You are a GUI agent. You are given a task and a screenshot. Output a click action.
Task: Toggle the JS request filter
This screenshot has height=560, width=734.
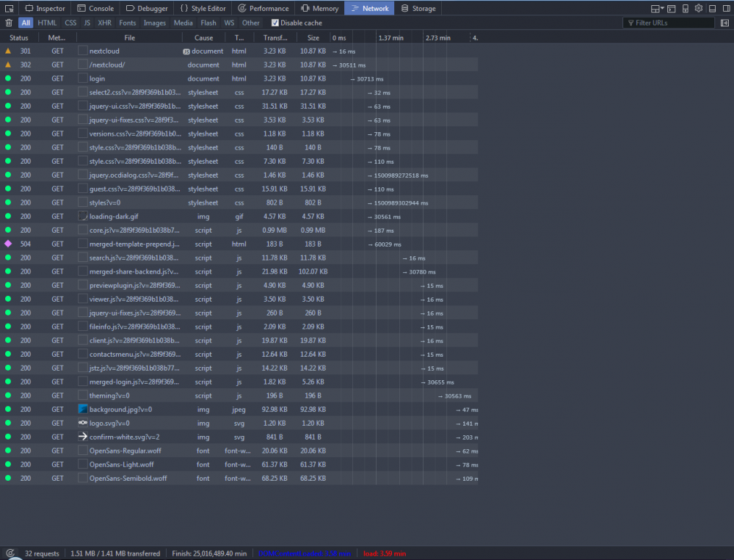tap(87, 23)
